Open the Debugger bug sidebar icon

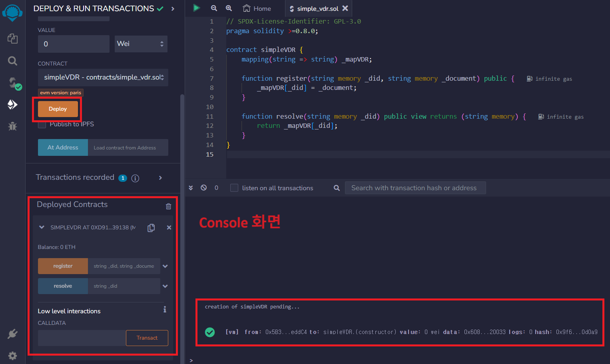(12, 126)
